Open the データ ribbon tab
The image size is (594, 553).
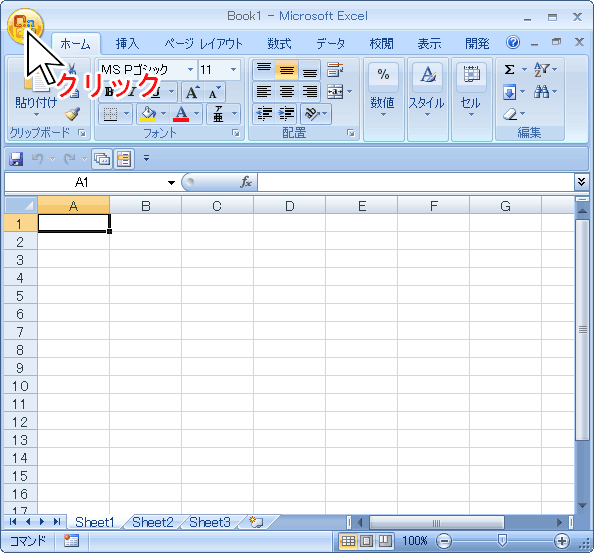pos(331,44)
